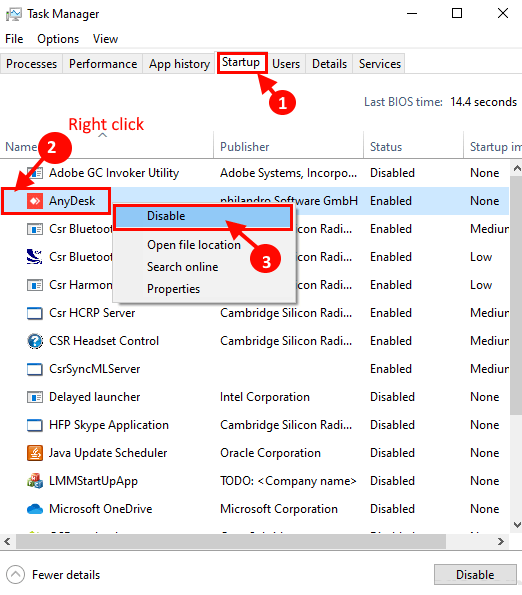Click the horizontal scrollbar left arrow
522x595 pixels.
pos(7,541)
